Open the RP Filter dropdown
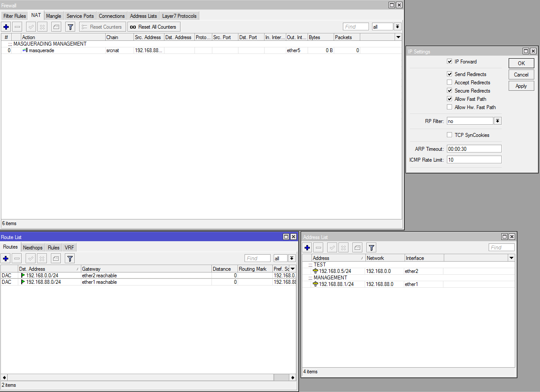 point(498,121)
